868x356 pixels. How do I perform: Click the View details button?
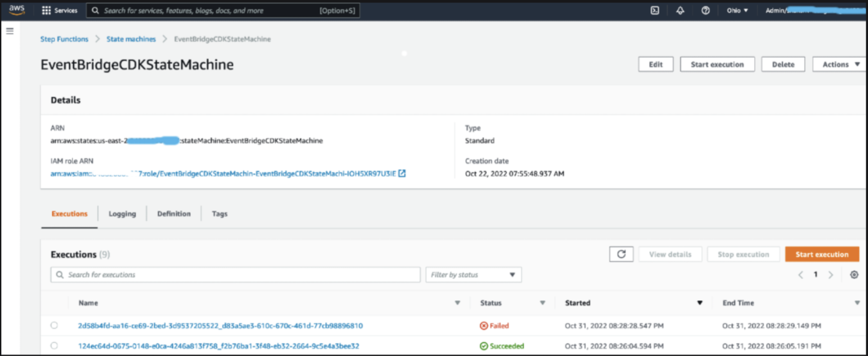click(x=670, y=254)
